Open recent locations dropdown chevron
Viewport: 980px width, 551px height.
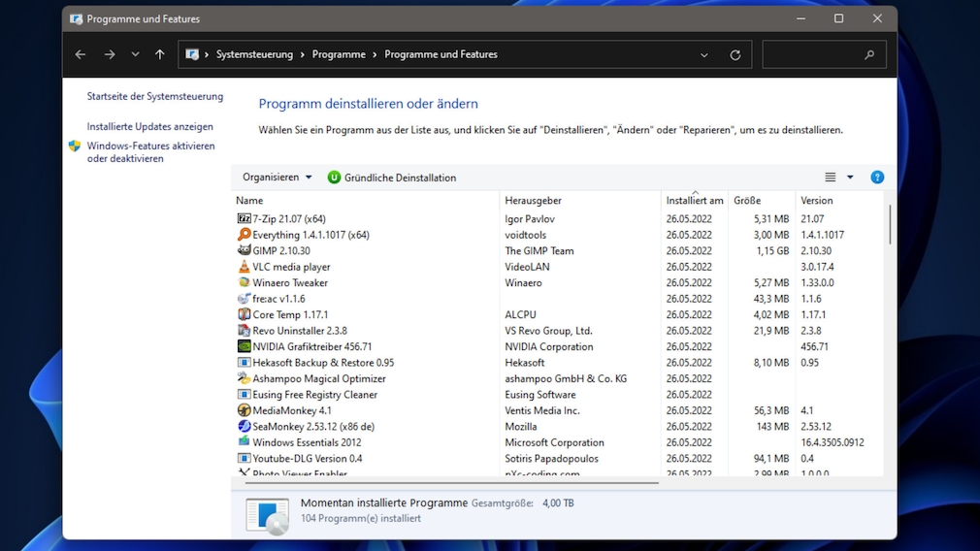(x=135, y=55)
